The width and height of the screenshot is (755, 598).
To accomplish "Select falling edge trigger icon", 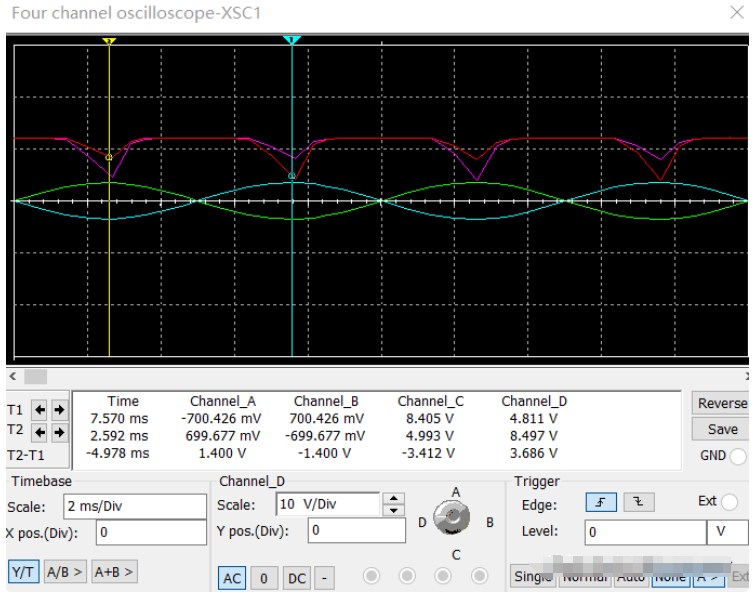I will point(634,503).
